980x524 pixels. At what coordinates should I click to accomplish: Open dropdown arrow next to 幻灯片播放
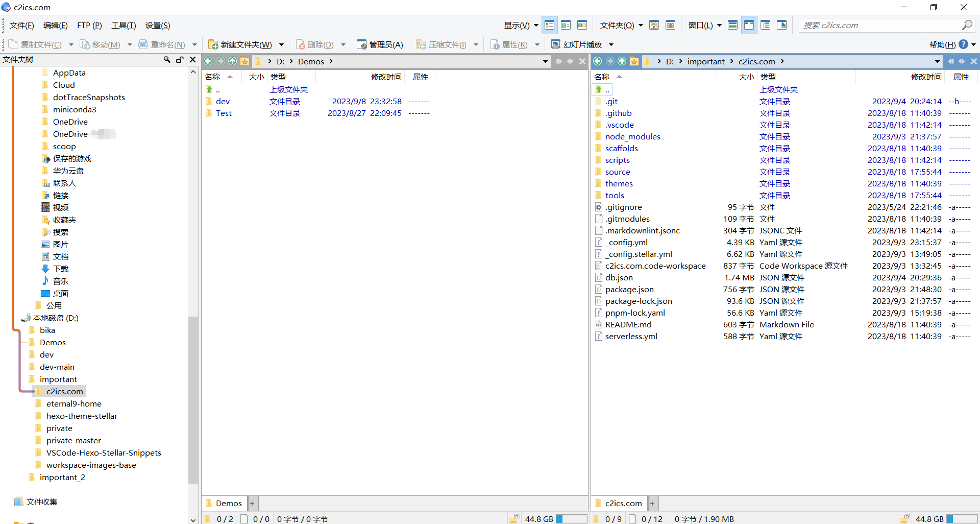[x=611, y=44]
